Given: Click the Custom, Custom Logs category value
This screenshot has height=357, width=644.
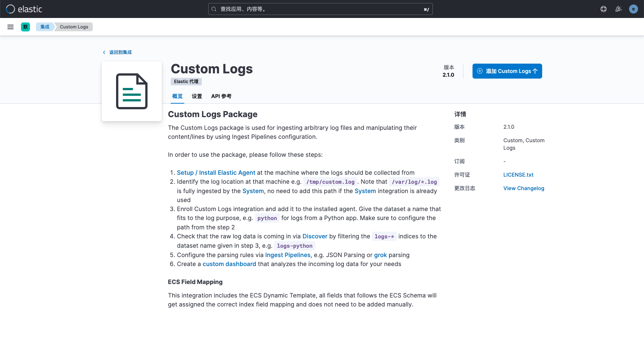Looking at the screenshot, I should click(x=524, y=144).
